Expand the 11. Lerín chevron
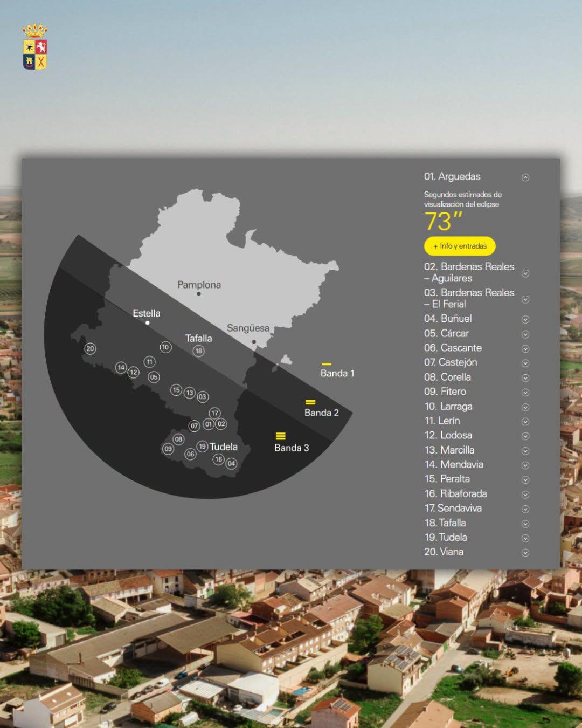The width and height of the screenshot is (582, 728). [x=525, y=422]
